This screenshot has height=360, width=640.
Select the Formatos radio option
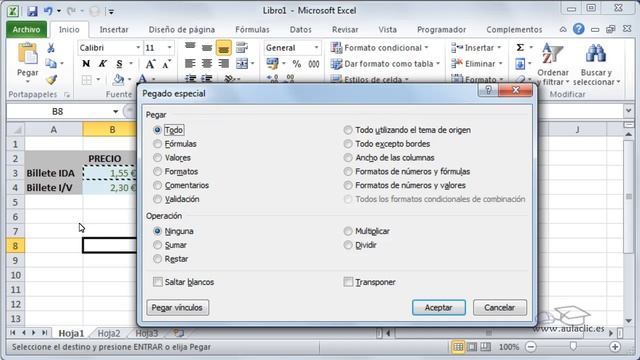pyautogui.click(x=157, y=171)
